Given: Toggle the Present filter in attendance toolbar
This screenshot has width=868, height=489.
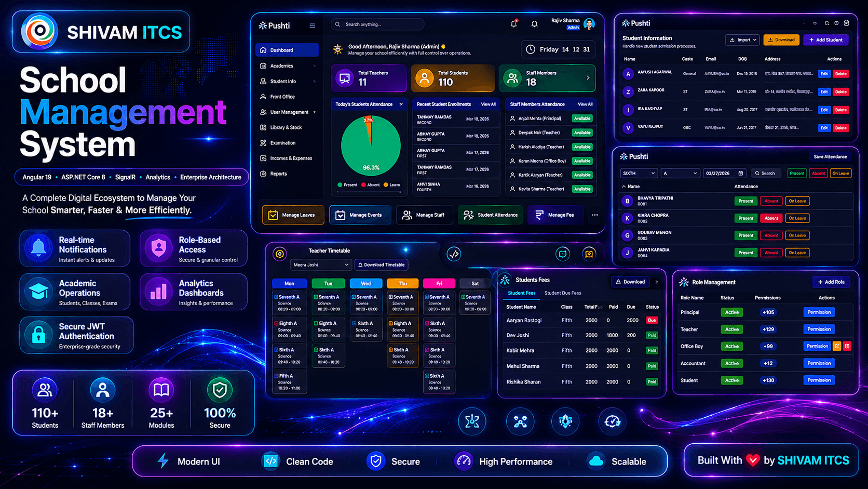Looking at the screenshot, I should (x=797, y=173).
